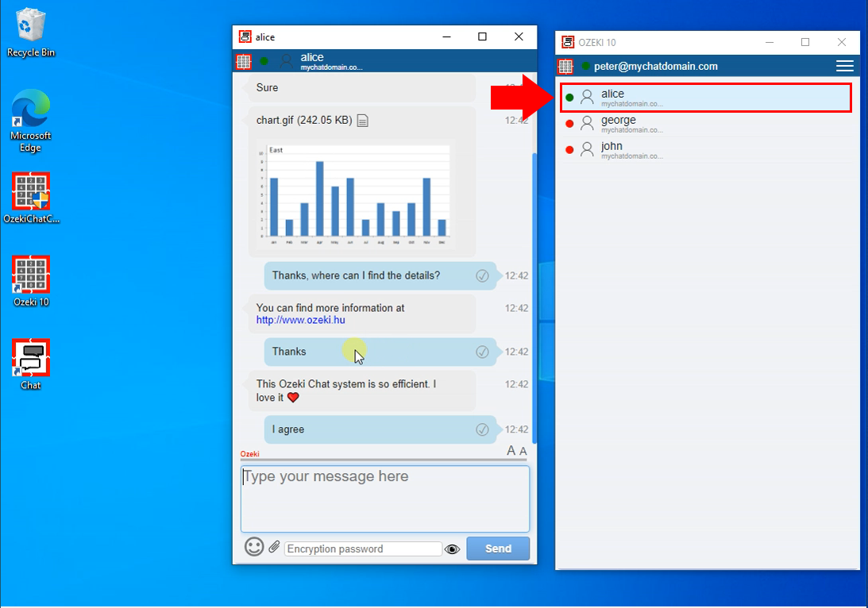Image resolution: width=868 pixels, height=608 pixels.
Task: Click the Encryption password field
Action: pyautogui.click(x=363, y=548)
